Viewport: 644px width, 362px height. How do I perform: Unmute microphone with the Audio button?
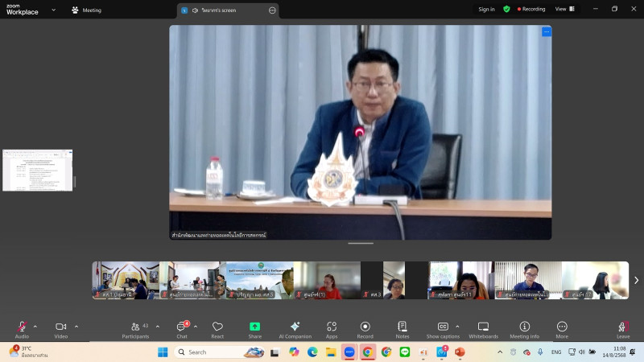coord(22,328)
